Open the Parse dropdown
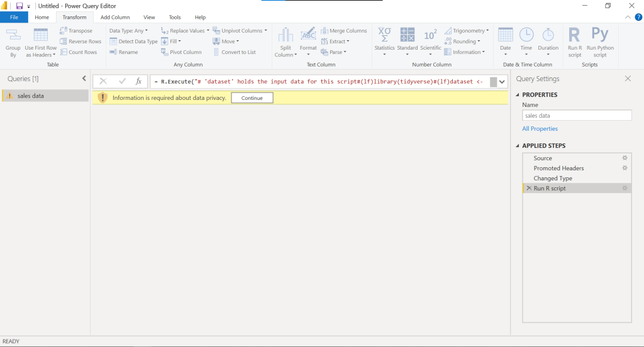The image size is (644, 347). [333, 52]
